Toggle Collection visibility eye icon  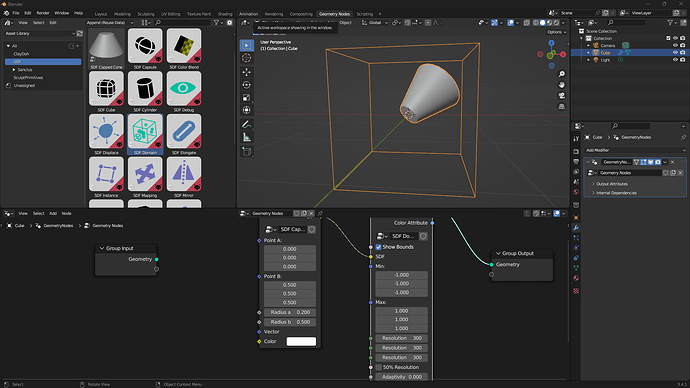675,38
